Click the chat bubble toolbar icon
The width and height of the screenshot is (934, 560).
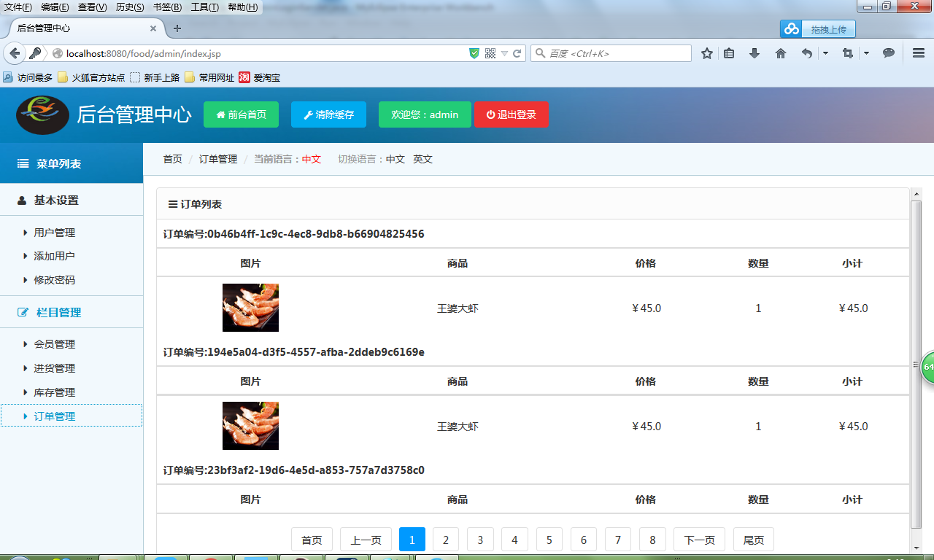(x=889, y=53)
